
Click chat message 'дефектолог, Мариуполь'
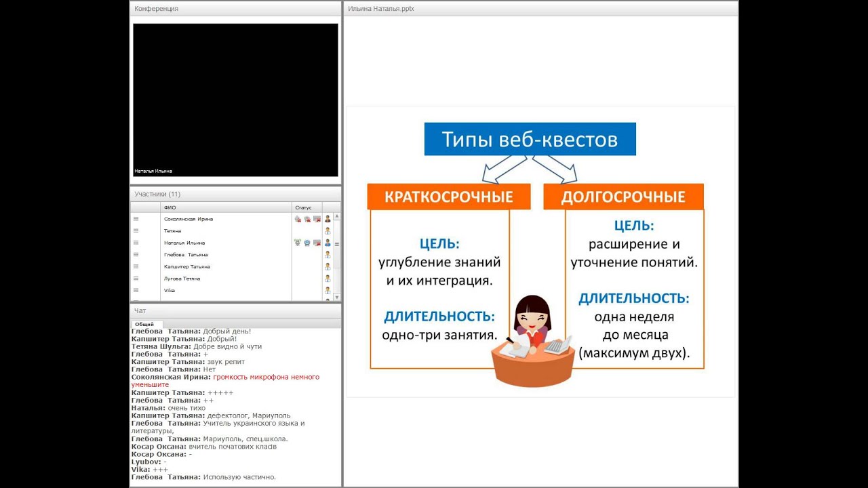(x=249, y=415)
